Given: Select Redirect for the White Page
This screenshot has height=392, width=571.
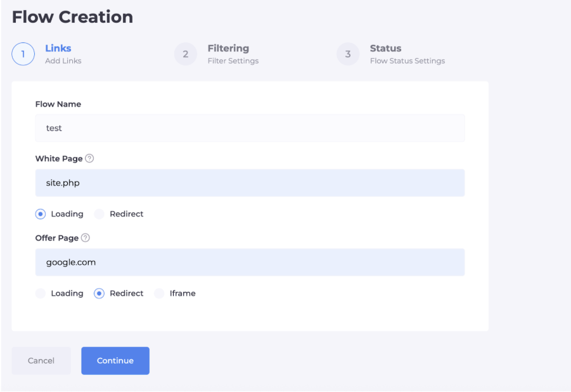Looking at the screenshot, I should coord(99,214).
